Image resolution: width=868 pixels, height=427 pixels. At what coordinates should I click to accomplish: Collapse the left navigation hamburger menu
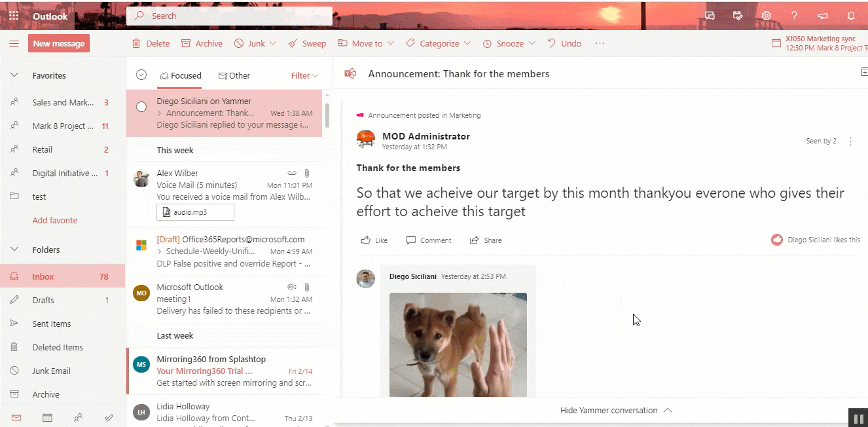point(14,44)
